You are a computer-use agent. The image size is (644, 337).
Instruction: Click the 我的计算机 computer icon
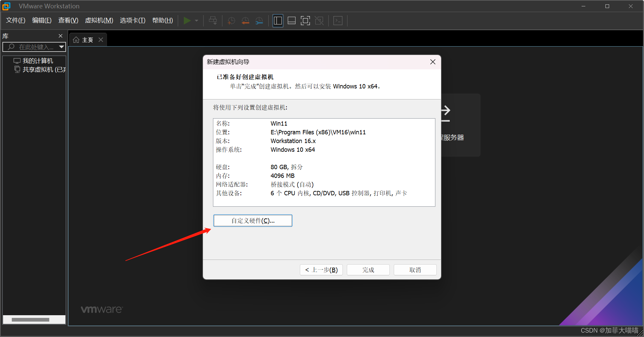click(x=17, y=61)
